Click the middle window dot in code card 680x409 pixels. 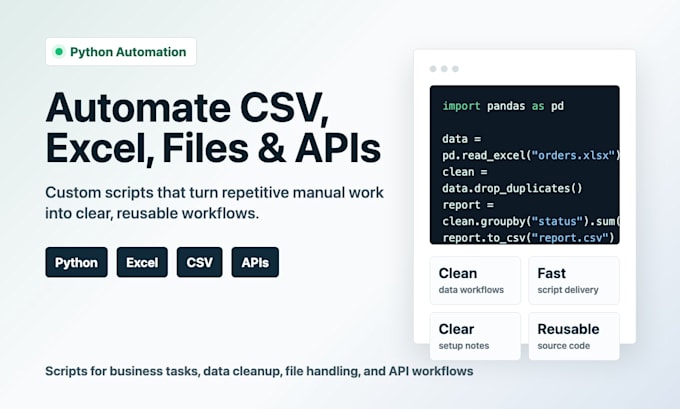[444, 69]
